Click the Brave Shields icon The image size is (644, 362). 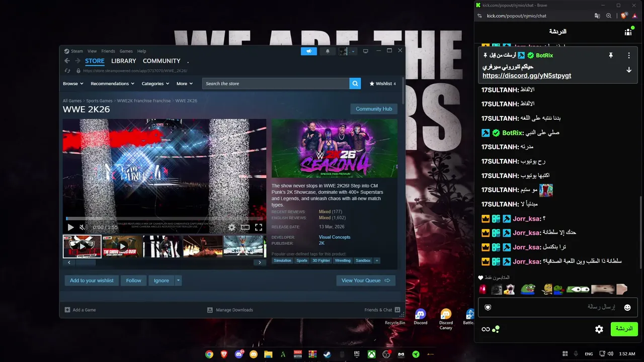click(624, 16)
